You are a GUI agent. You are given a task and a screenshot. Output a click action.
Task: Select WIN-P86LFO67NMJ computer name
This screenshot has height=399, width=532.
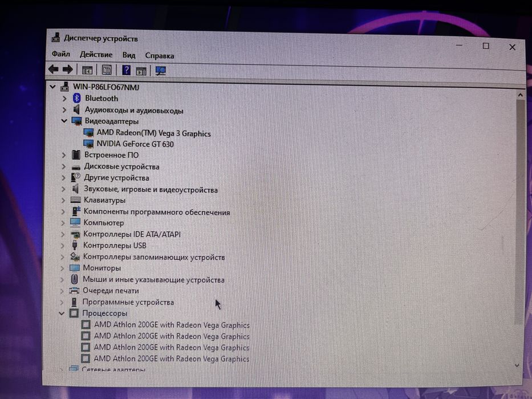[x=106, y=87]
